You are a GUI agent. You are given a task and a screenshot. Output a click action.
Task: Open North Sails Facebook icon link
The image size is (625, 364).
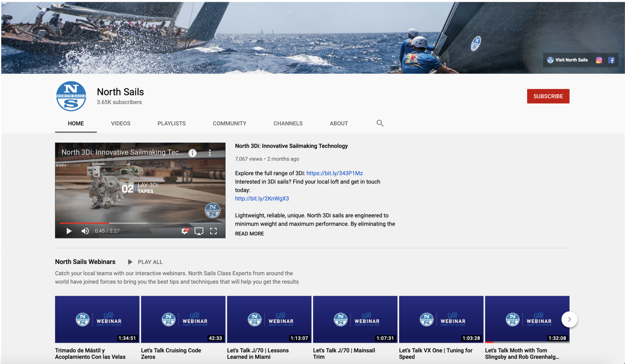coord(611,60)
